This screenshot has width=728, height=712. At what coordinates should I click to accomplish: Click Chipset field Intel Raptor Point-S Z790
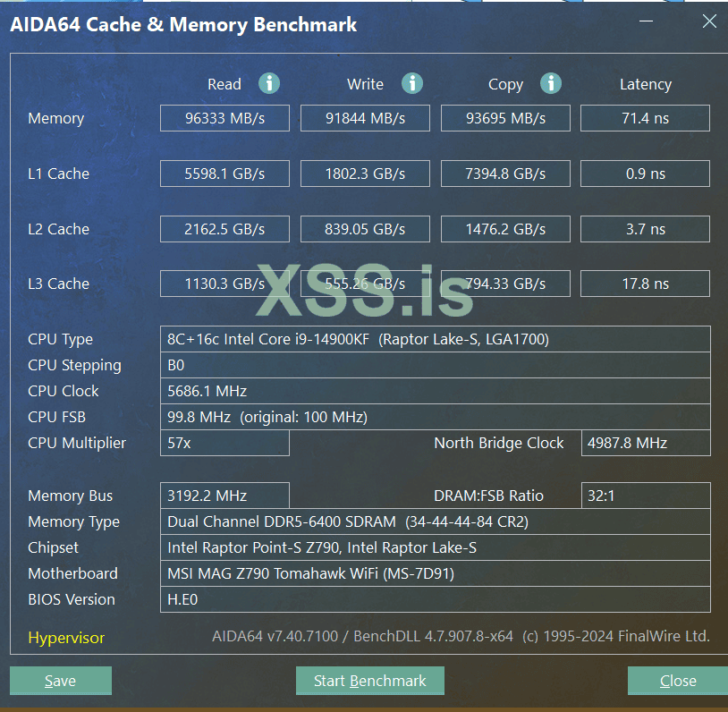[x=435, y=547]
